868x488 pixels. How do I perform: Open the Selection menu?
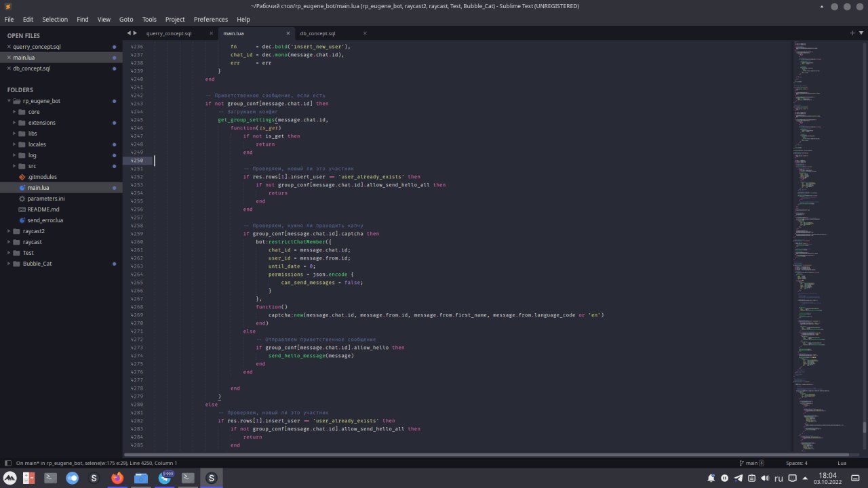(55, 20)
